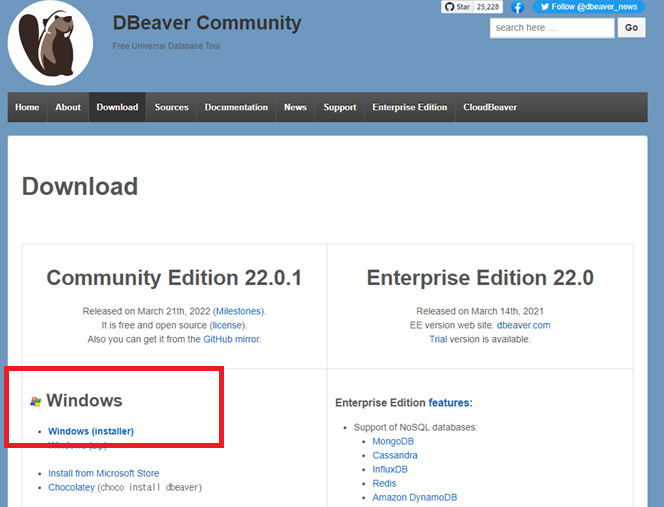
Task: Open the dbeaver.com link
Action: coord(523,325)
